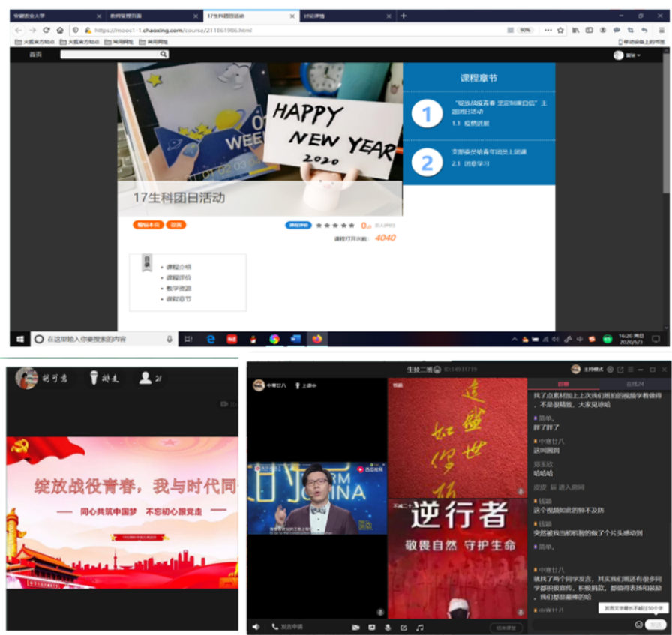Open the emoji picker in the chat
Screen dimensions: 672x635
pyautogui.click(x=639, y=624)
